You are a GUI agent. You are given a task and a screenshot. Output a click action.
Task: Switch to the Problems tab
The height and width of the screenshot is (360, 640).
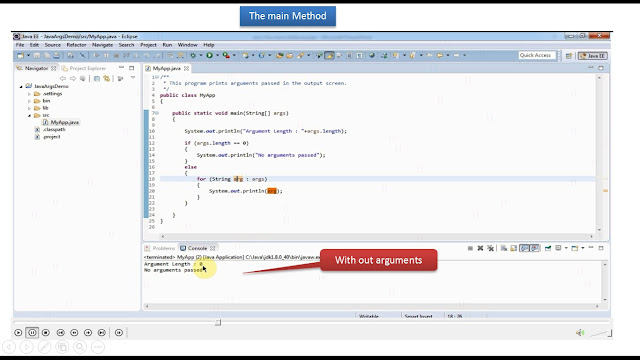pyautogui.click(x=160, y=248)
